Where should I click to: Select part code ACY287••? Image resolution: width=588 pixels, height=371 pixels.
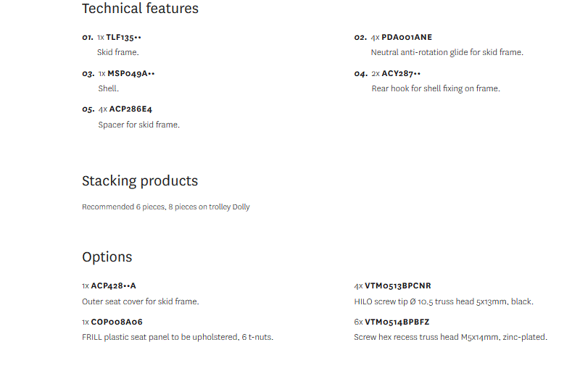(401, 73)
